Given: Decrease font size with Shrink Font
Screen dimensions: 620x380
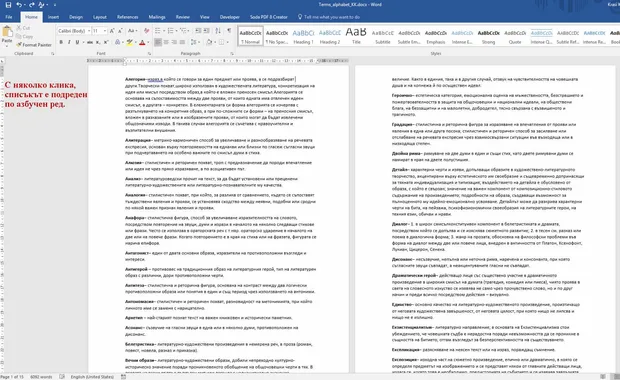Looking at the screenshot, I should click(120, 31).
